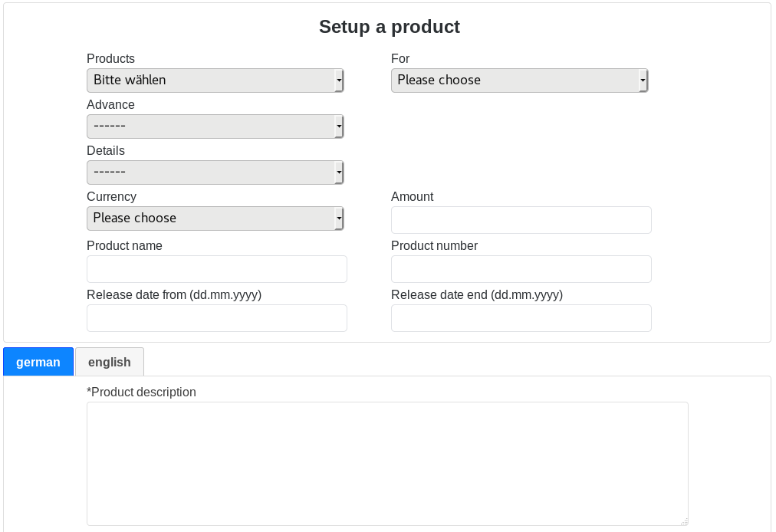Click inside the Product description textarea

[387, 464]
